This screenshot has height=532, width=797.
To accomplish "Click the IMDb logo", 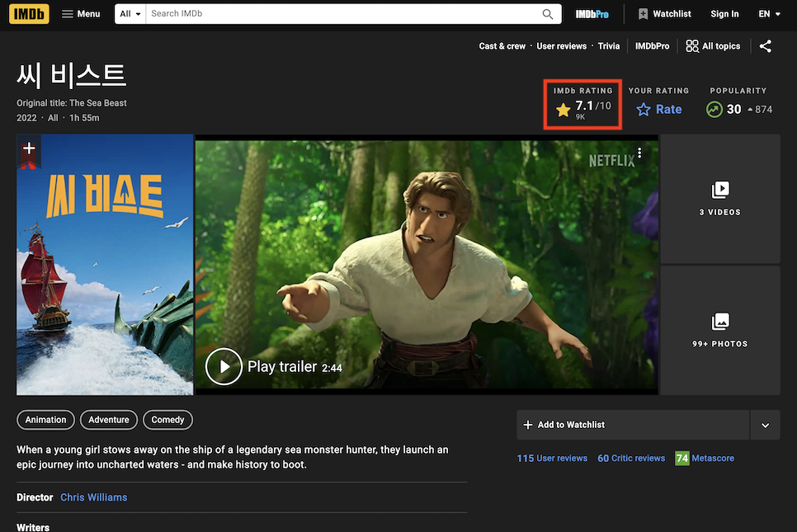I will pyautogui.click(x=29, y=14).
